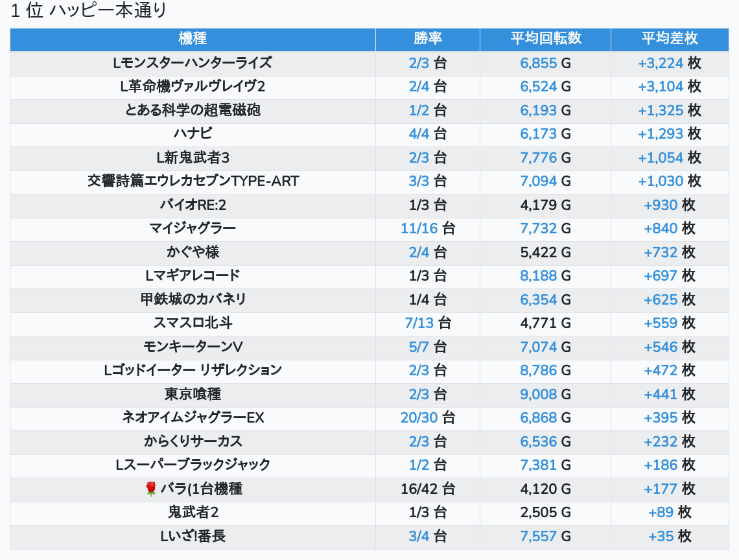Image resolution: width=739 pixels, height=560 pixels.
Task: Select L革命機ヴァルヴレイヴ2 machine name
Action: click(x=193, y=87)
